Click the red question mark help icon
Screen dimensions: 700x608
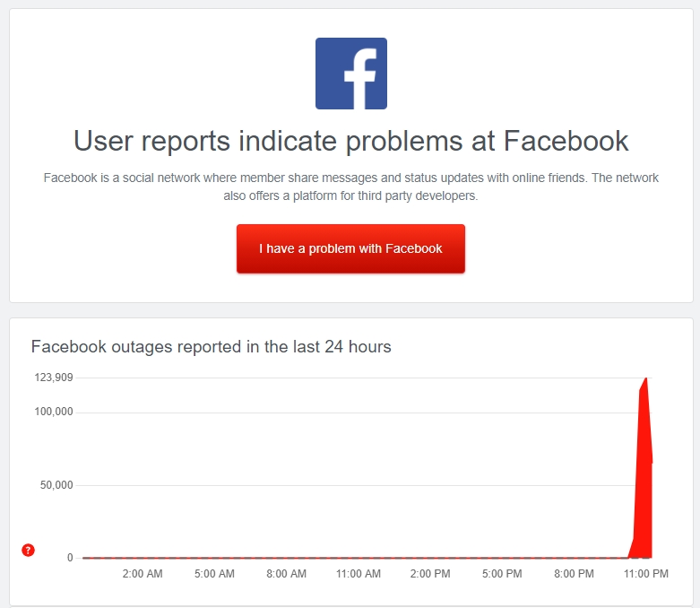pyautogui.click(x=28, y=550)
